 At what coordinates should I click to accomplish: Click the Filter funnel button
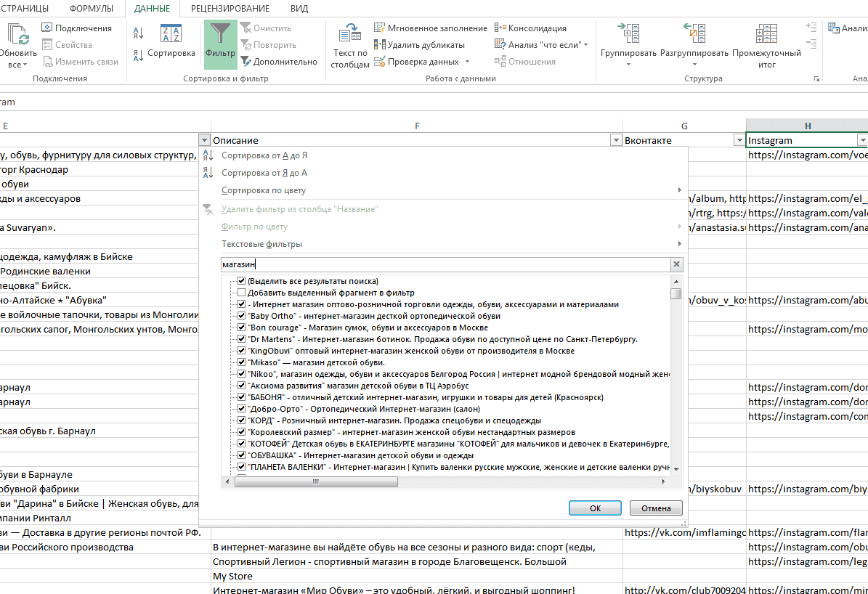tap(220, 44)
